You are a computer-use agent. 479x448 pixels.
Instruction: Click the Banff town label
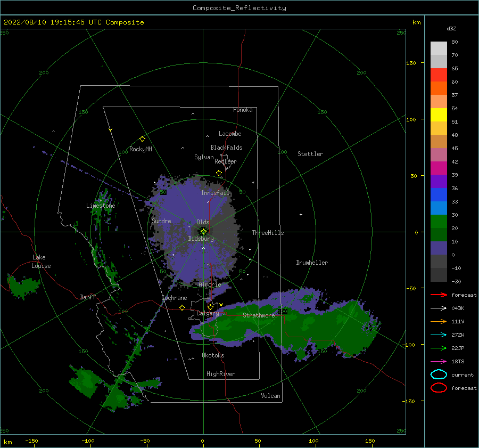(88, 297)
